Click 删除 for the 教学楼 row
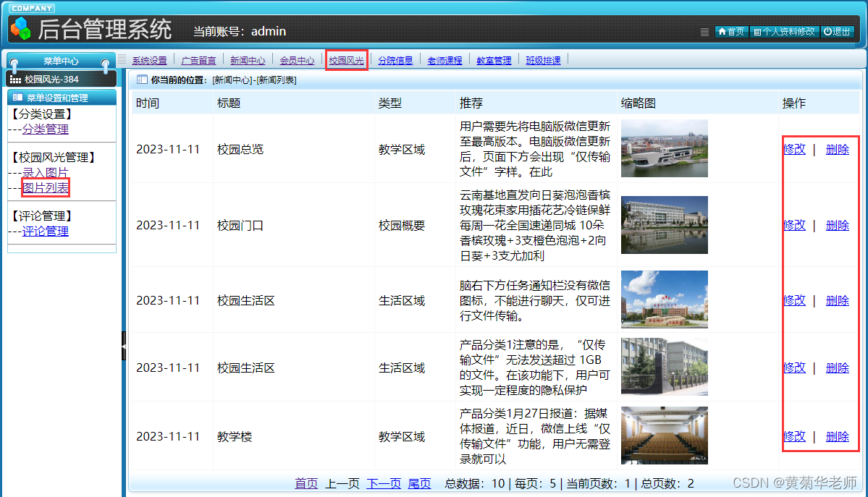 [x=837, y=437]
